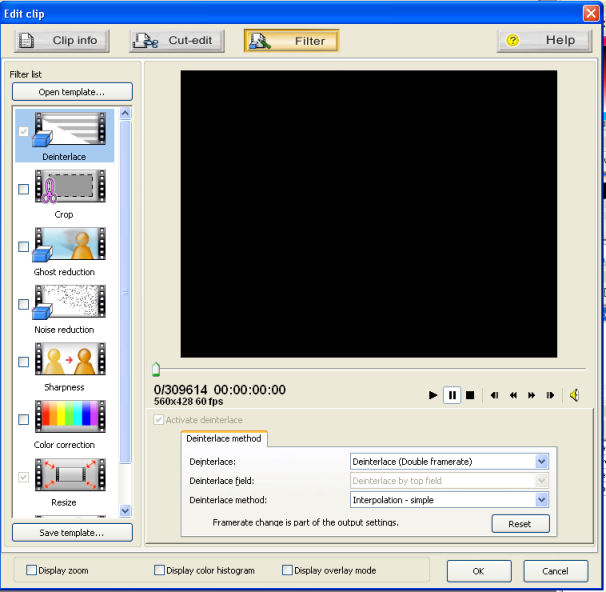Check Display overlay mode option
Screen dimensions: 606x592
click(287, 570)
